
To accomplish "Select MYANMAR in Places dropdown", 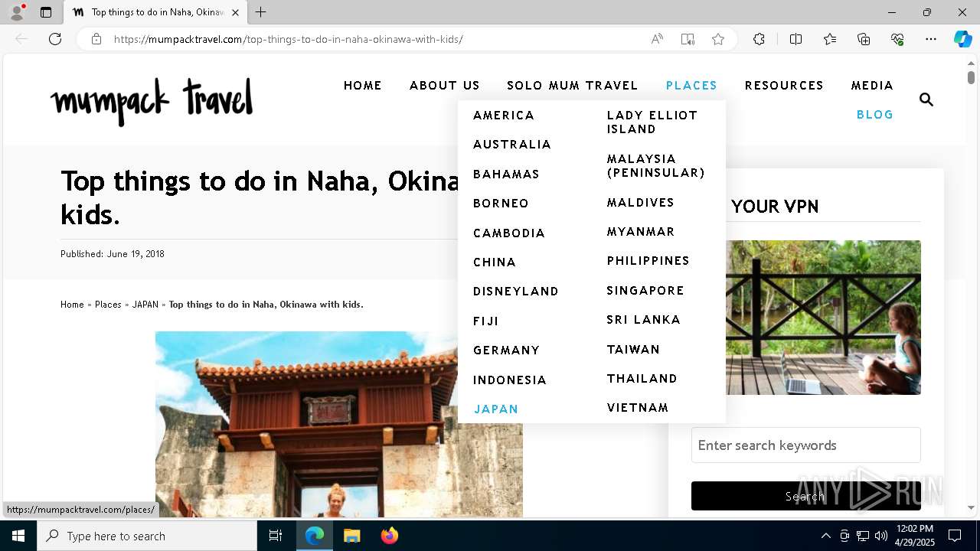I will 641,232.
